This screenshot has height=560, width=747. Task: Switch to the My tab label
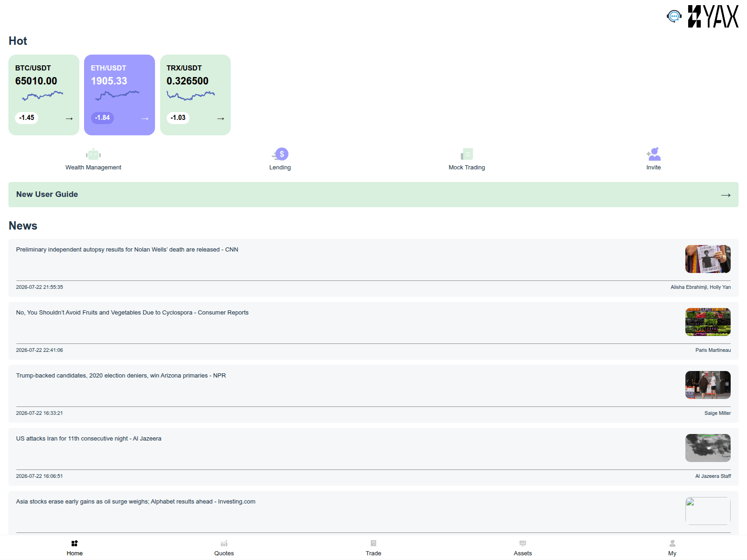pyautogui.click(x=672, y=553)
